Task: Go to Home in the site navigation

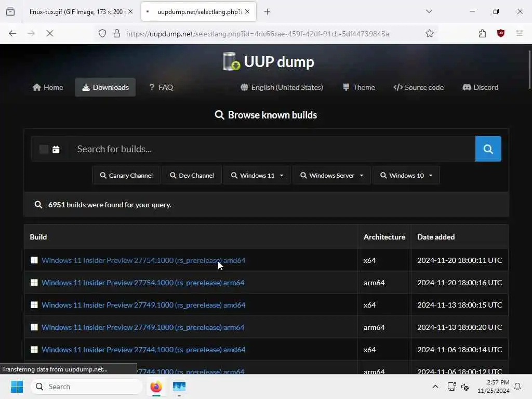Action: pyautogui.click(x=48, y=87)
